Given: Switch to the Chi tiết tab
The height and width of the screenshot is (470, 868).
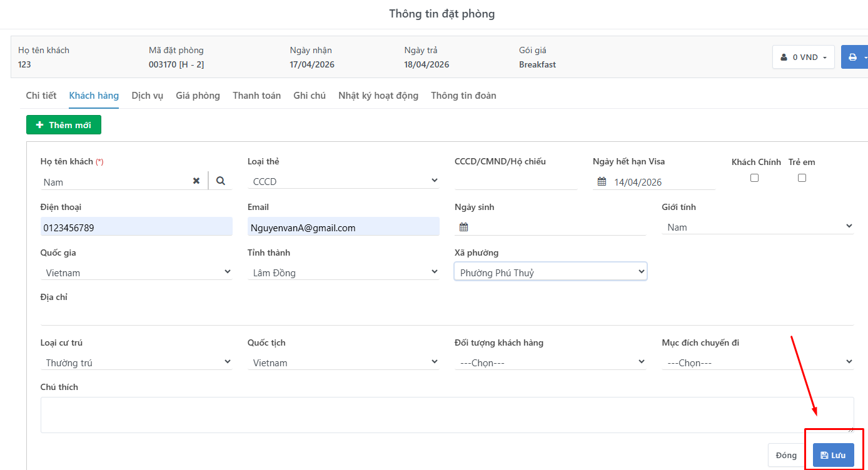Looking at the screenshot, I should tap(41, 96).
